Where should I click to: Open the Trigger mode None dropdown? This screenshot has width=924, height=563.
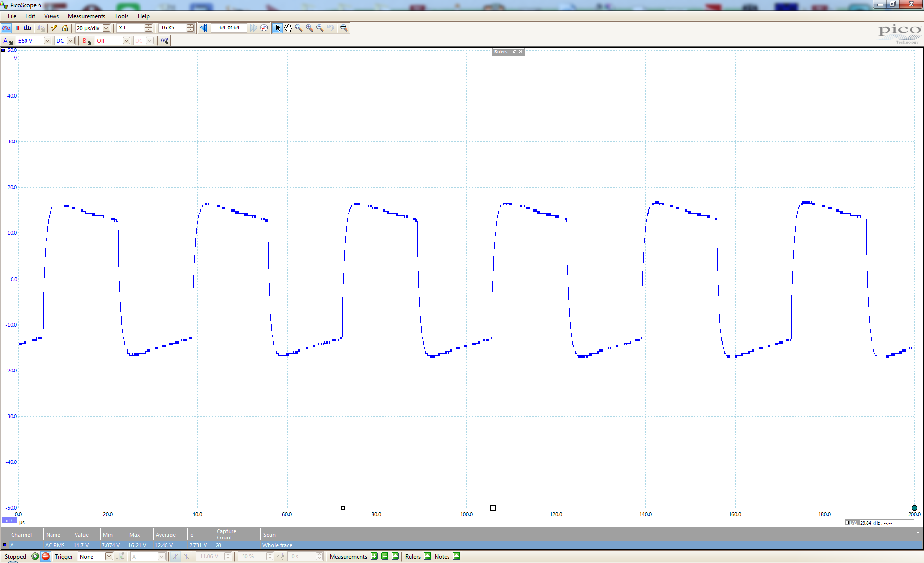pos(109,556)
